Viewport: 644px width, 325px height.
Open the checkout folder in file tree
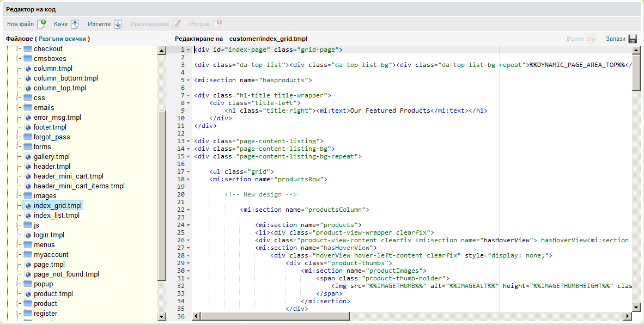pos(48,49)
